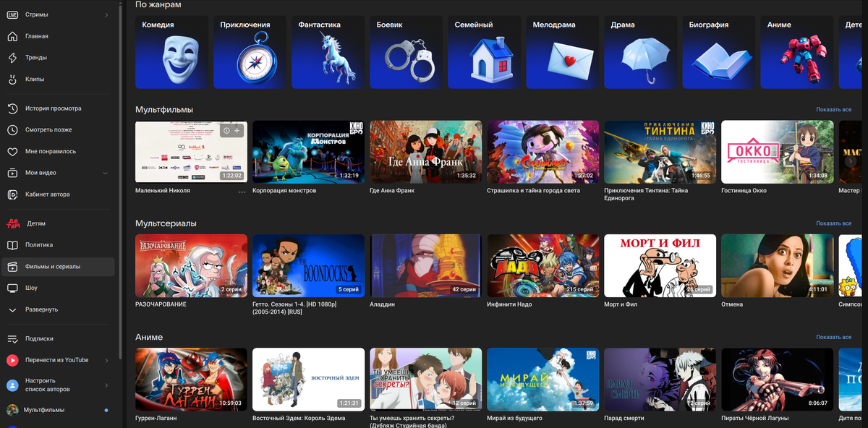The height and width of the screenshot is (428, 868).
Task: Select the Фантастика genre card
Action: pyautogui.click(x=328, y=52)
